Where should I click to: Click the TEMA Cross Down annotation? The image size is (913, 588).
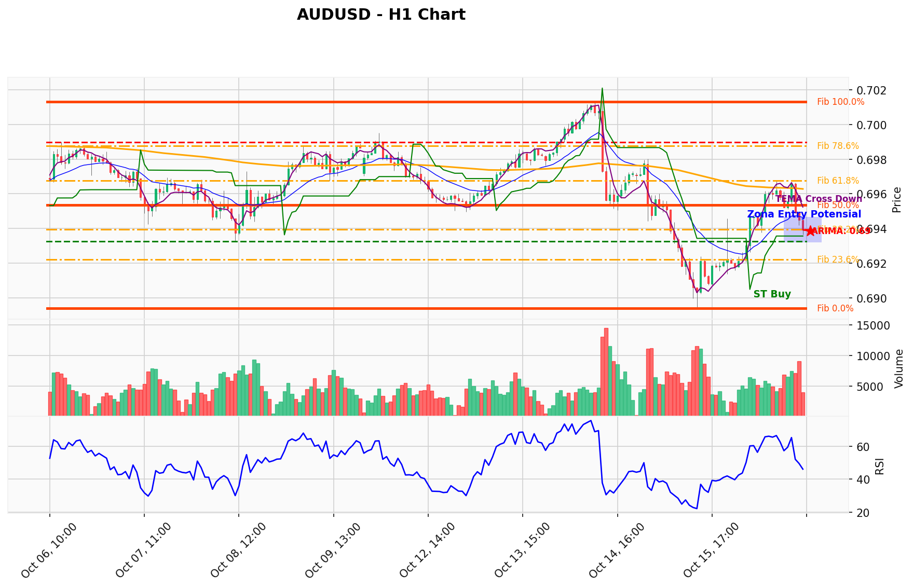[x=819, y=199]
